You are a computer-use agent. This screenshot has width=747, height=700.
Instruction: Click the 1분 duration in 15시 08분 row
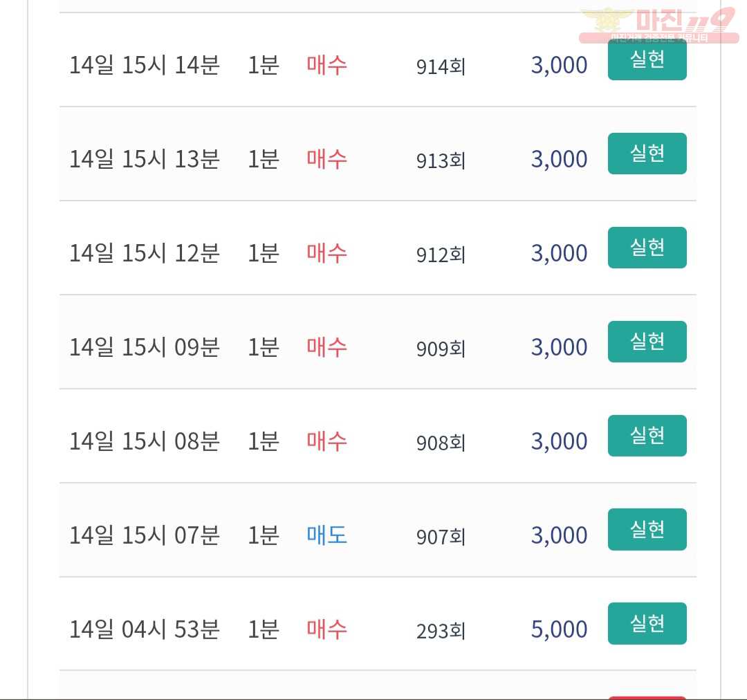pyautogui.click(x=263, y=441)
